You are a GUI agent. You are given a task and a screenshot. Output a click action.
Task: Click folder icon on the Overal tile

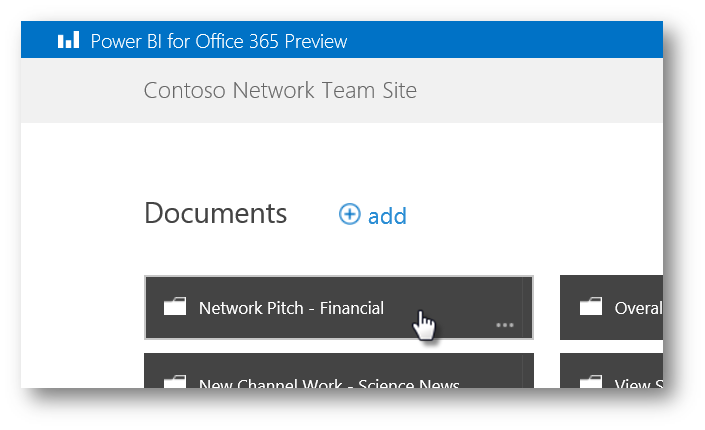click(591, 306)
